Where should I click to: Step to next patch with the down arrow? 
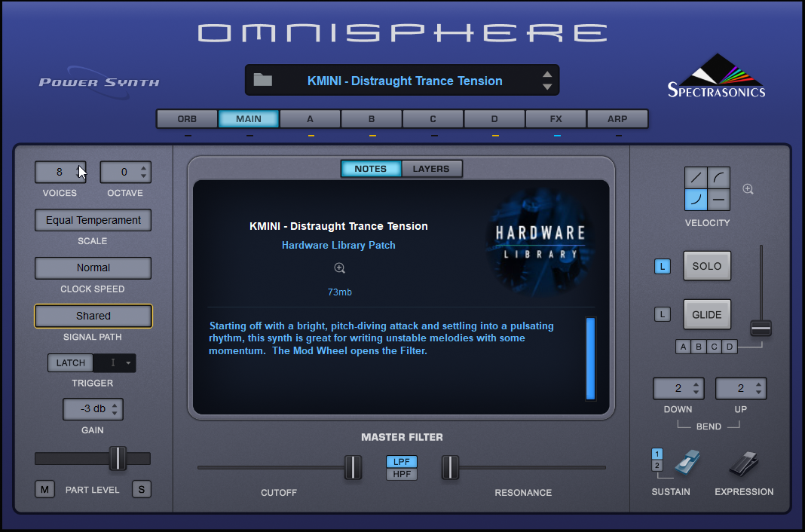547,87
